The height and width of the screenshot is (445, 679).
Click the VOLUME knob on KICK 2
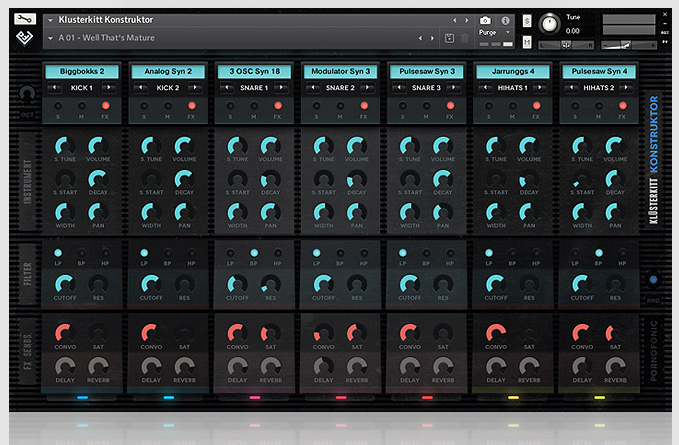(x=184, y=146)
